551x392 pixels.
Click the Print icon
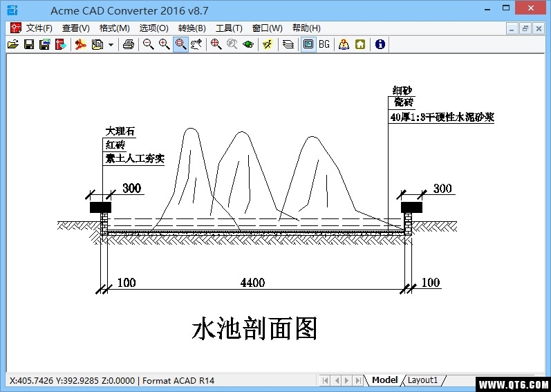click(x=129, y=44)
